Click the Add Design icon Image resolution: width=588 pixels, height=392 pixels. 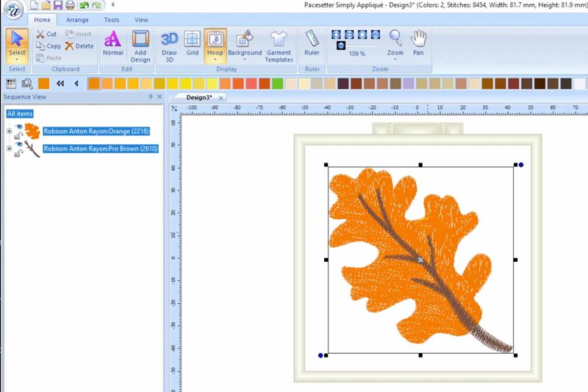click(140, 44)
